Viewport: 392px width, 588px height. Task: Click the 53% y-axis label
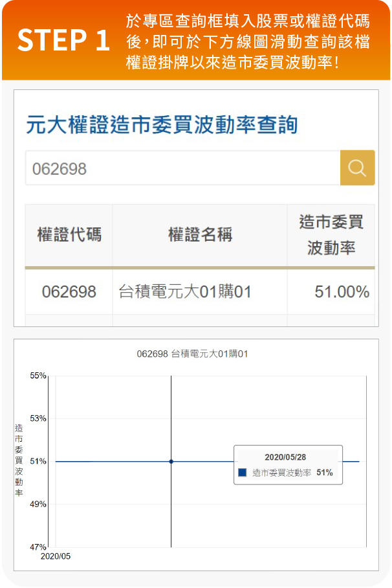[x=38, y=418]
